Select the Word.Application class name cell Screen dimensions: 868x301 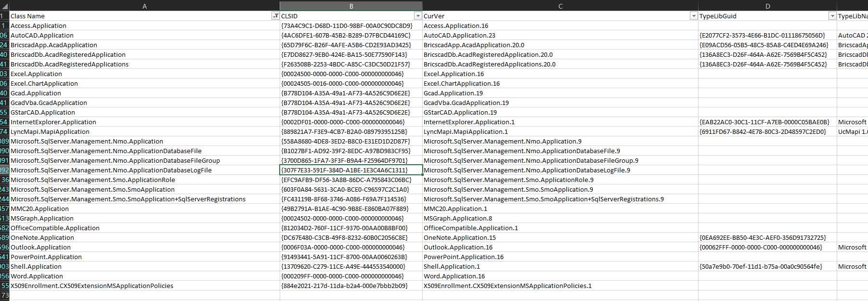[x=144, y=276]
